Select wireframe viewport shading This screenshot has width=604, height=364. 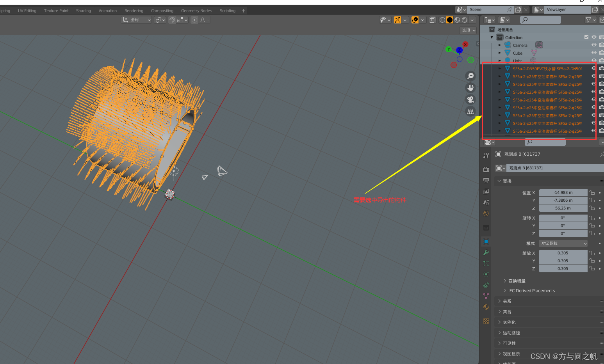click(442, 20)
